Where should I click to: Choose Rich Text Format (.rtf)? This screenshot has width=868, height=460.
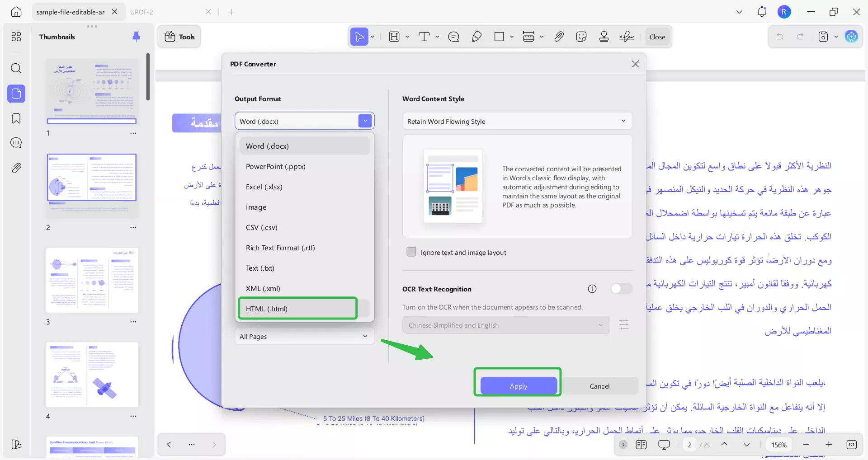coord(305,248)
